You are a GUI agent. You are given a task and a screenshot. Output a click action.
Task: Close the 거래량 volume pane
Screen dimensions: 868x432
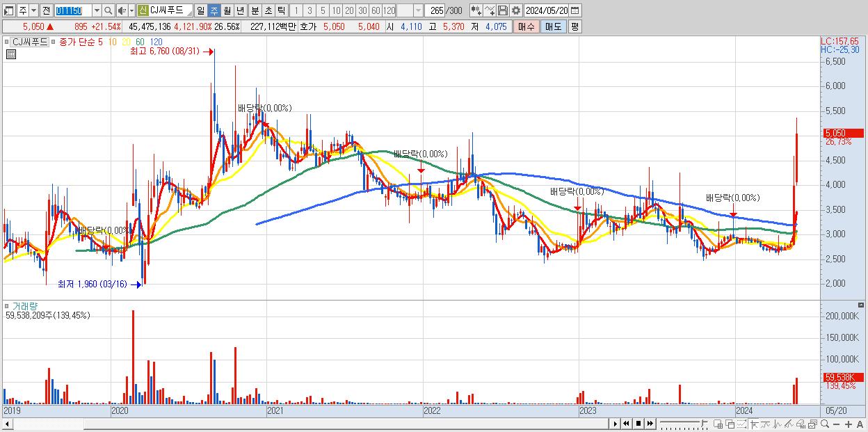[862, 305]
